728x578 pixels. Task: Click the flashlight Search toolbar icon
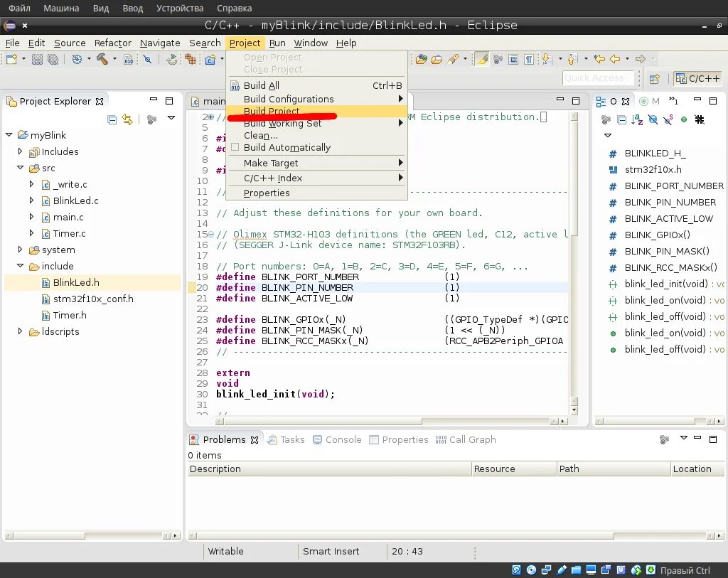pyautogui.click(x=453, y=59)
